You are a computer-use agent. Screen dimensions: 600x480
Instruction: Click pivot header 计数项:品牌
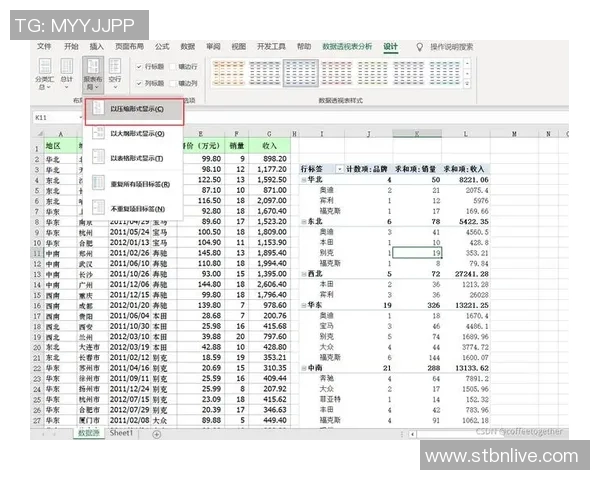[367, 169]
